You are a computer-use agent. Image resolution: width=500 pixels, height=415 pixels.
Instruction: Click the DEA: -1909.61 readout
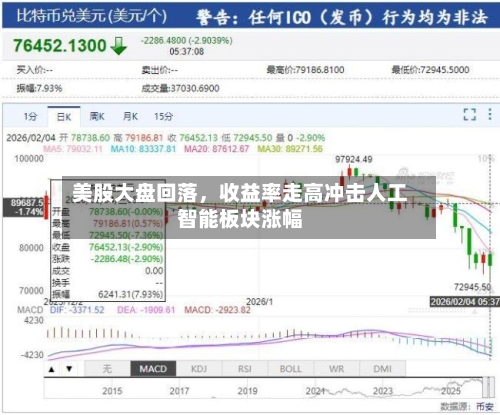(146, 310)
